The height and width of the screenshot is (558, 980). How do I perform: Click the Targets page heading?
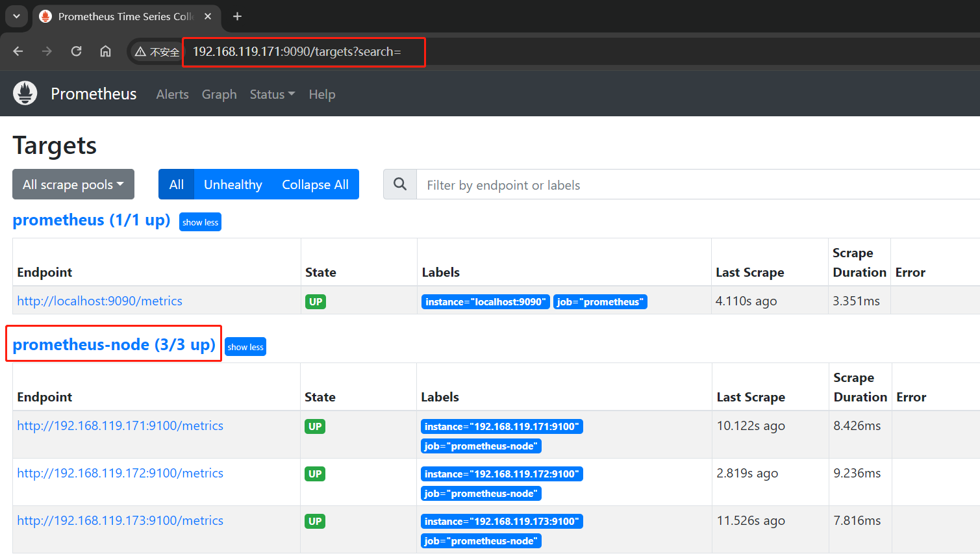click(55, 146)
